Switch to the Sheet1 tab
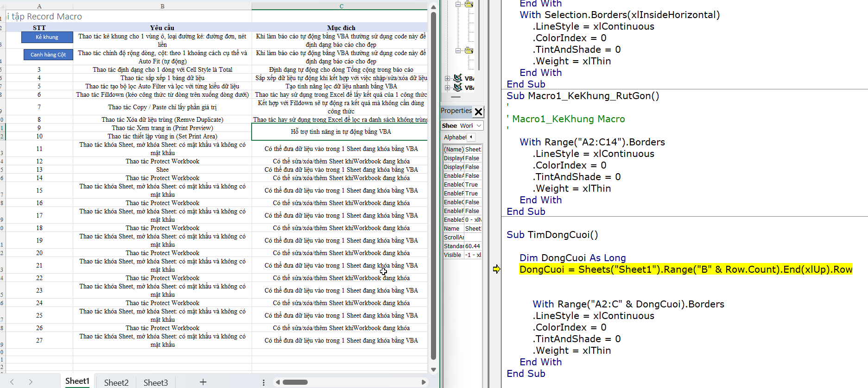This screenshot has height=388, width=868. click(x=77, y=382)
